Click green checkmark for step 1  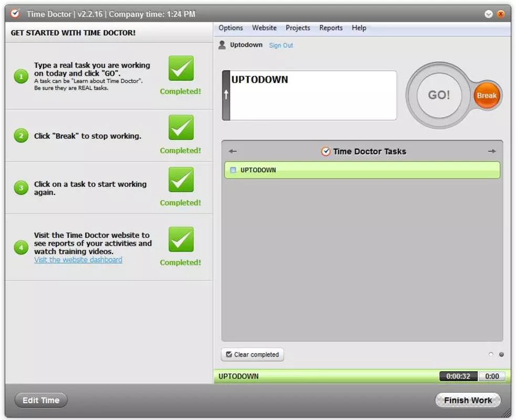[x=181, y=68]
